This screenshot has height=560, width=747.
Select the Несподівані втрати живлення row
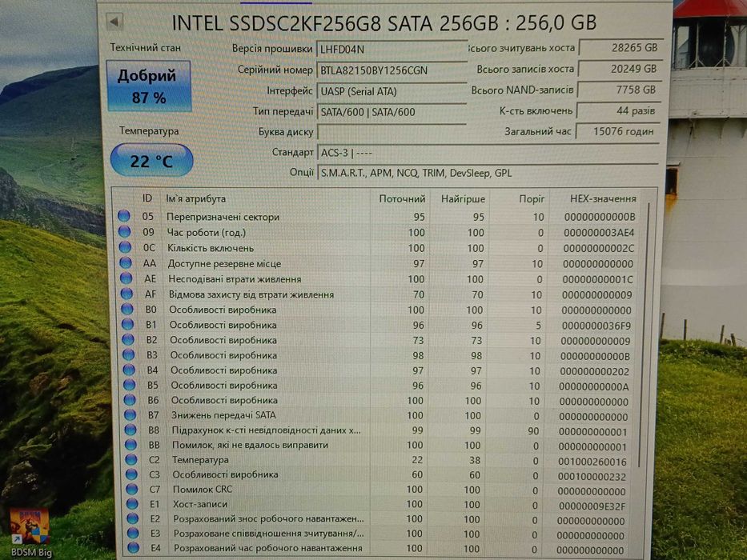376,279
